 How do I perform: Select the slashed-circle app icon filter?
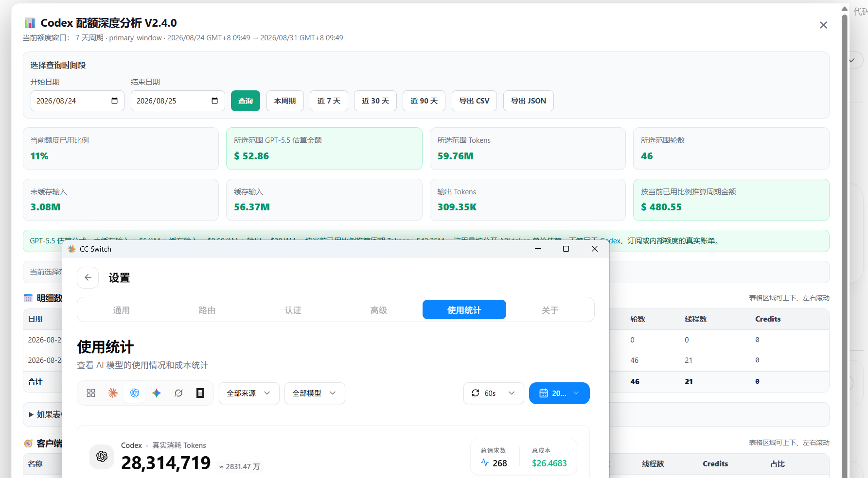(x=178, y=393)
